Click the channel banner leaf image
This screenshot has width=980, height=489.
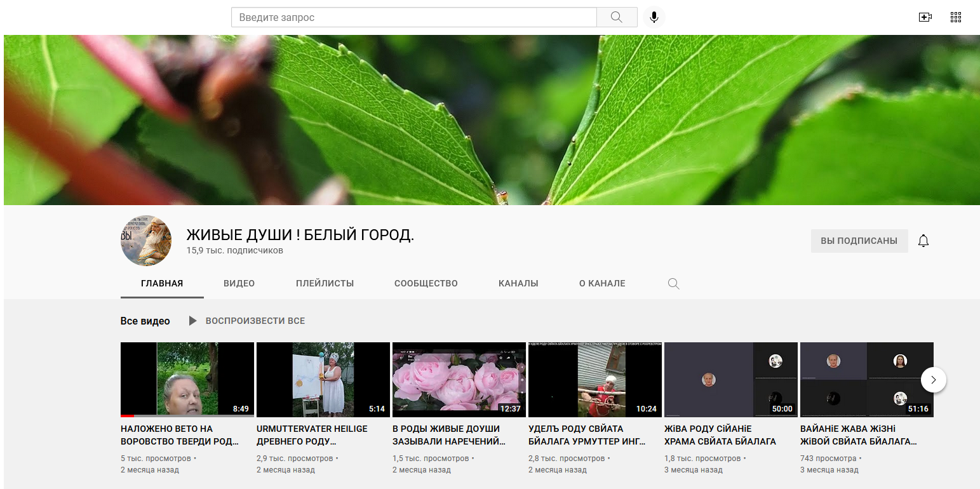click(x=492, y=120)
